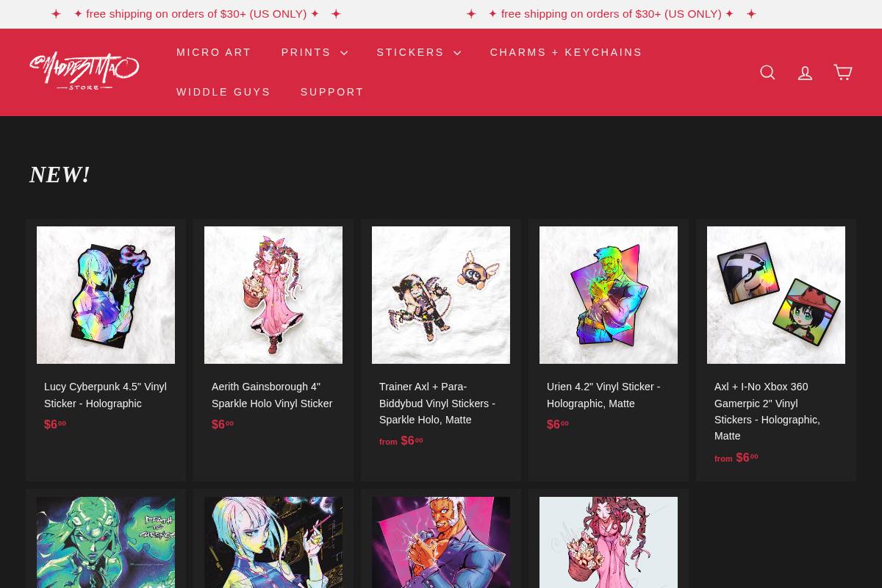Click the $6.00 price on the Urien sticker
The height and width of the screenshot is (588, 882).
pyautogui.click(x=559, y=425)
